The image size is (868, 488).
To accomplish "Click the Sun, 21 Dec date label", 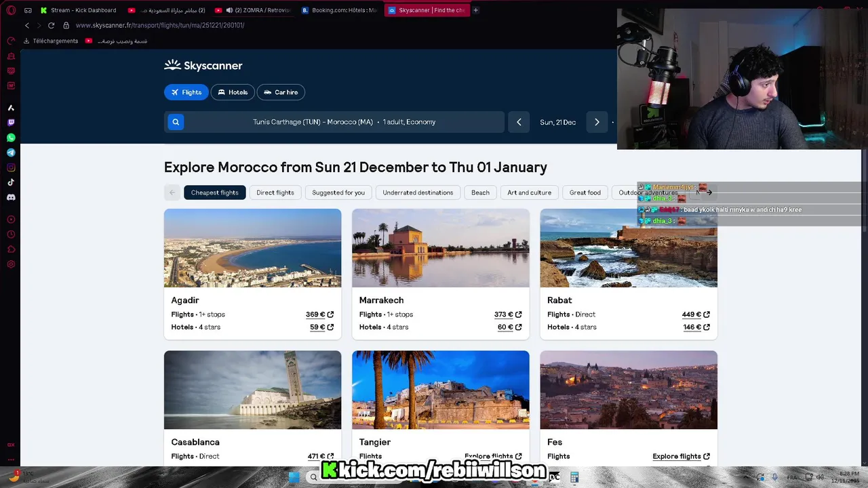I will 557,122.
